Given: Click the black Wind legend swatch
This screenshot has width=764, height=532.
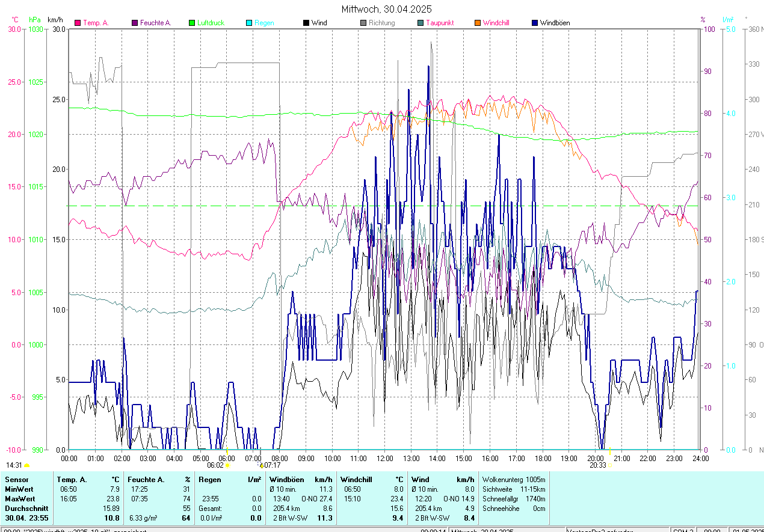Looking at the screenshot, I should (306, 23).
